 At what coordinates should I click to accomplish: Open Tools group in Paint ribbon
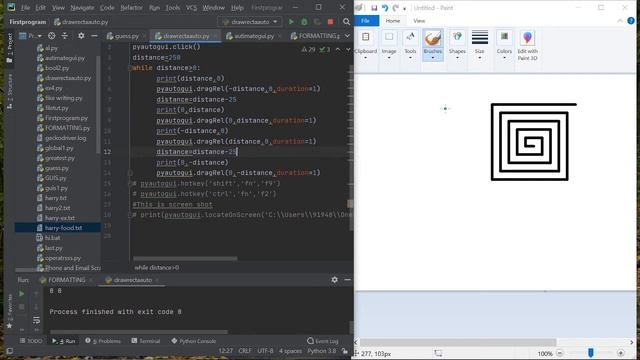(x=410, y=45)
